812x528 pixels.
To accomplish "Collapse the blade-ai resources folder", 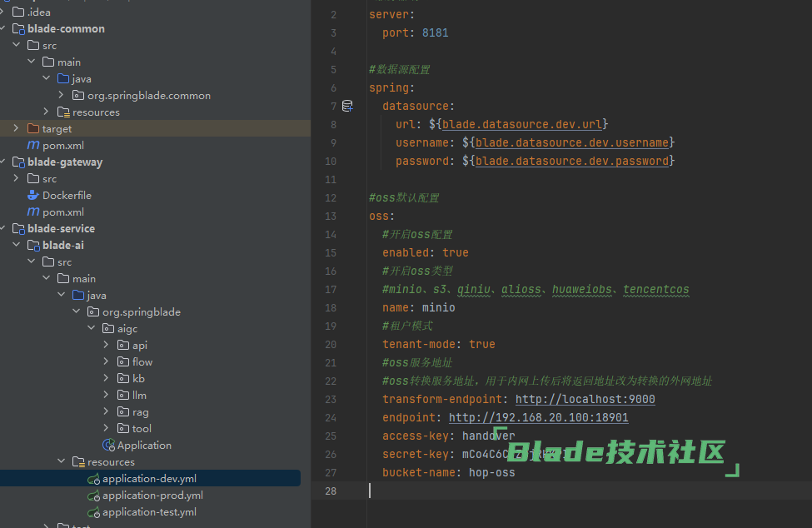I will click(x=62, y=461).
